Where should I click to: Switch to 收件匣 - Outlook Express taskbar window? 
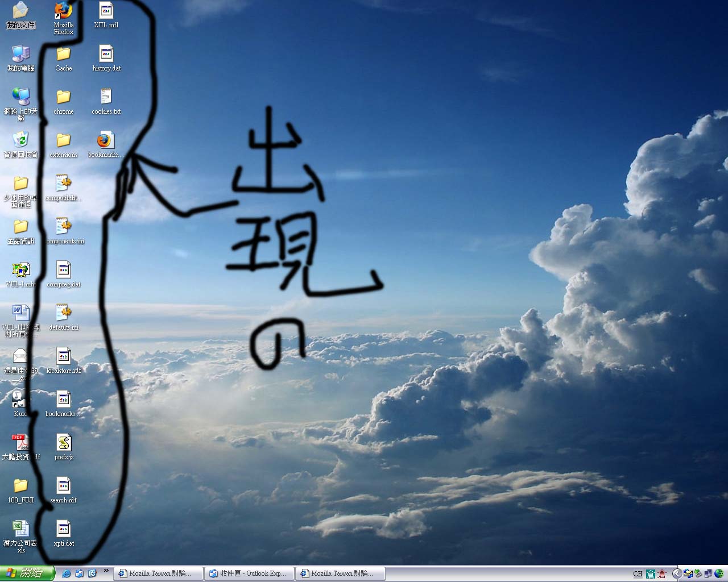tap(250, 573)
